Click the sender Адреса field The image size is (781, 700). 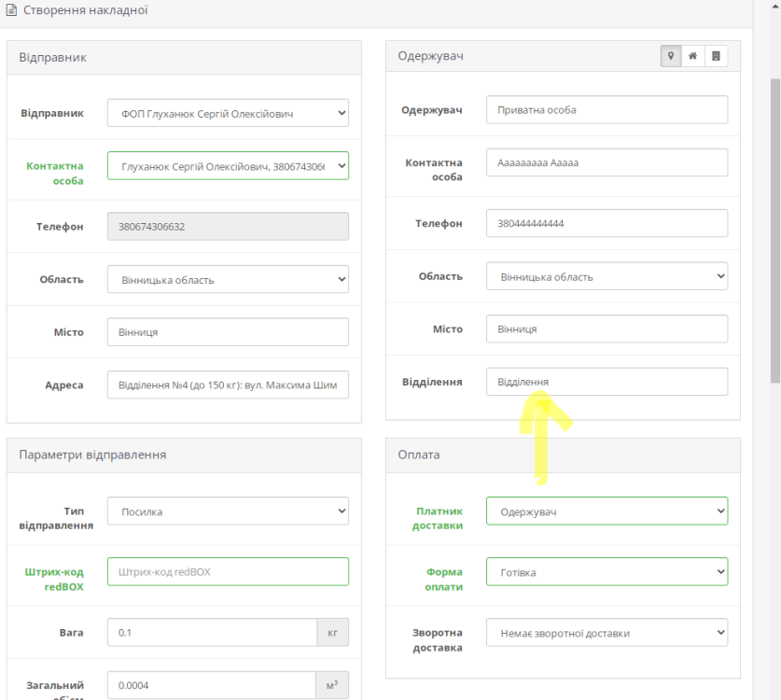coord(228,385)
